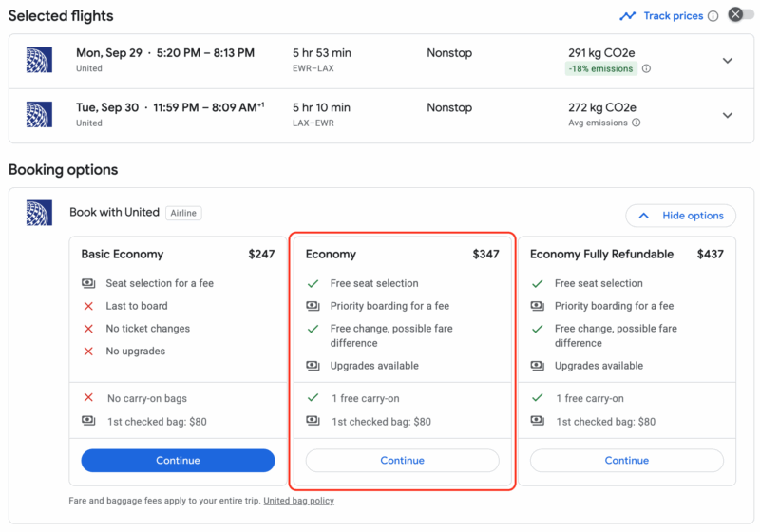The width and height of the screenshot is (760, 532).
Task: Click fee icon beside Fully Refundable Priority boarding
Action: 537,306
